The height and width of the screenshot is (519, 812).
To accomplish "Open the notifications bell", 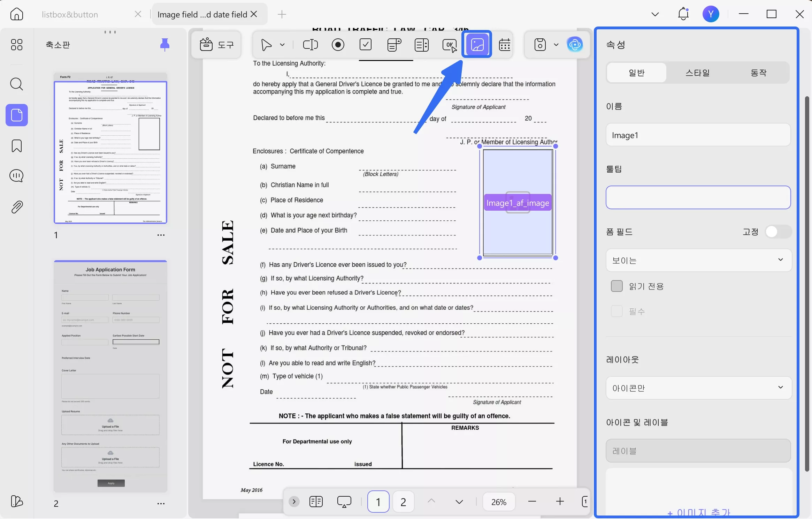I will point(683,14).
